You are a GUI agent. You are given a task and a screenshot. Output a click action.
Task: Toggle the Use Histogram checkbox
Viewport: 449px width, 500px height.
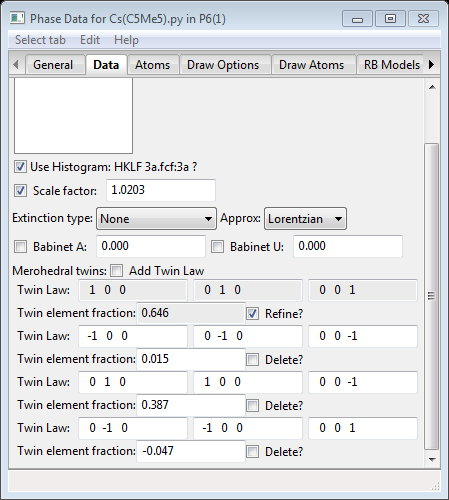[x=20, y=167]
